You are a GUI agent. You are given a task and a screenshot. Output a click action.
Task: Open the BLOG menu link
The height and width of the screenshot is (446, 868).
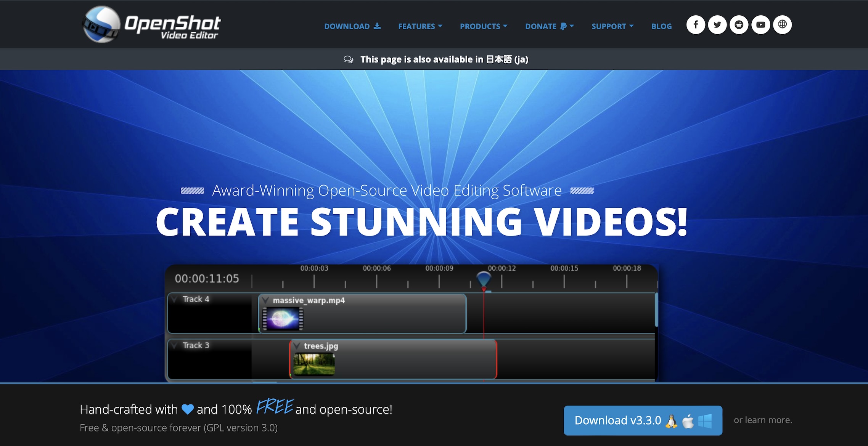coord(661,26)
